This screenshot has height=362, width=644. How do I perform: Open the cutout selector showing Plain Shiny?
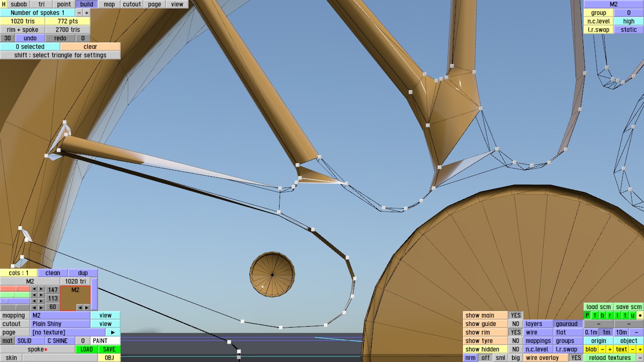[x=60, y=324]
